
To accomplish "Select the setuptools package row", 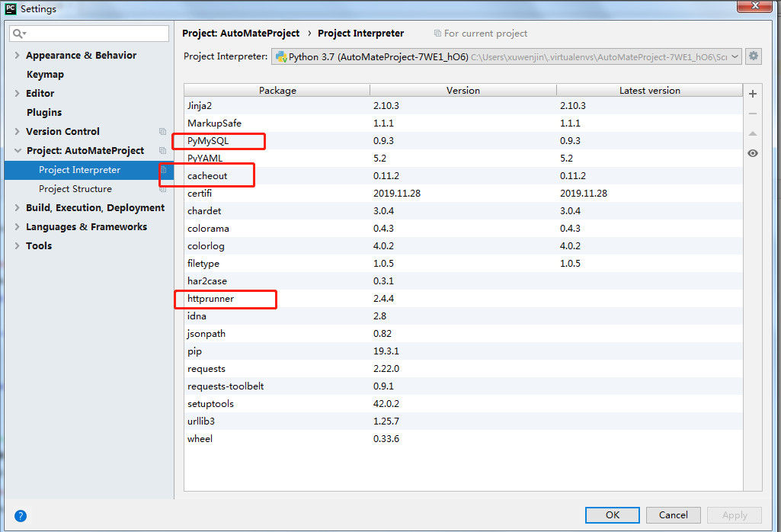I will point(463,403).
